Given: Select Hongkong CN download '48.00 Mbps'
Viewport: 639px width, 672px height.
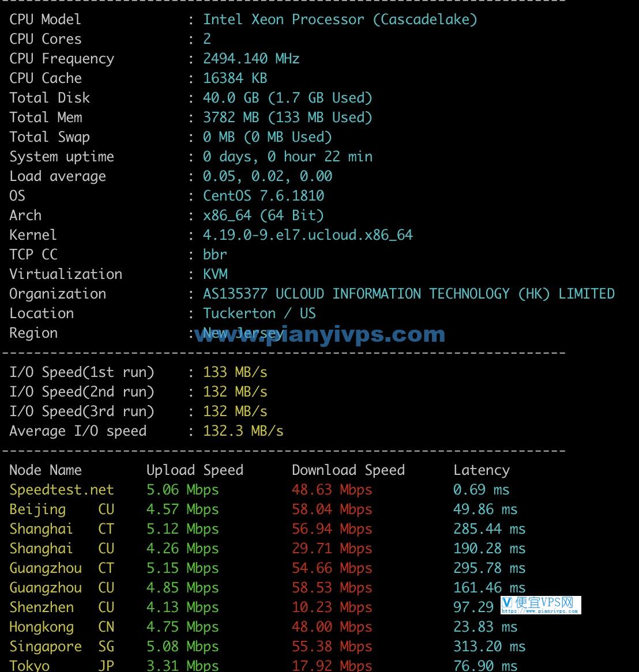Looking at the screenshot, I should point(332,627).
